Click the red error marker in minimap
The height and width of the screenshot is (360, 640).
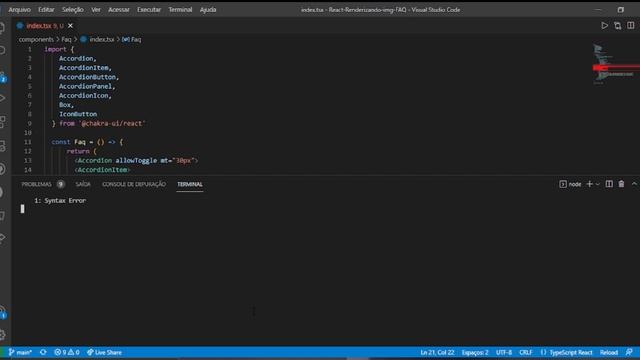click(616, 67)
